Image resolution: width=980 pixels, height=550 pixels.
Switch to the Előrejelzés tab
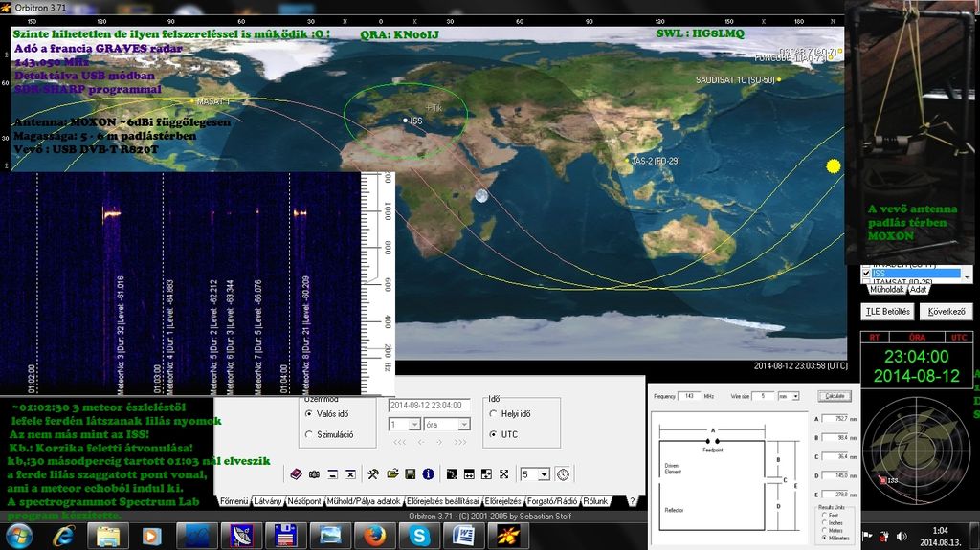503,501
